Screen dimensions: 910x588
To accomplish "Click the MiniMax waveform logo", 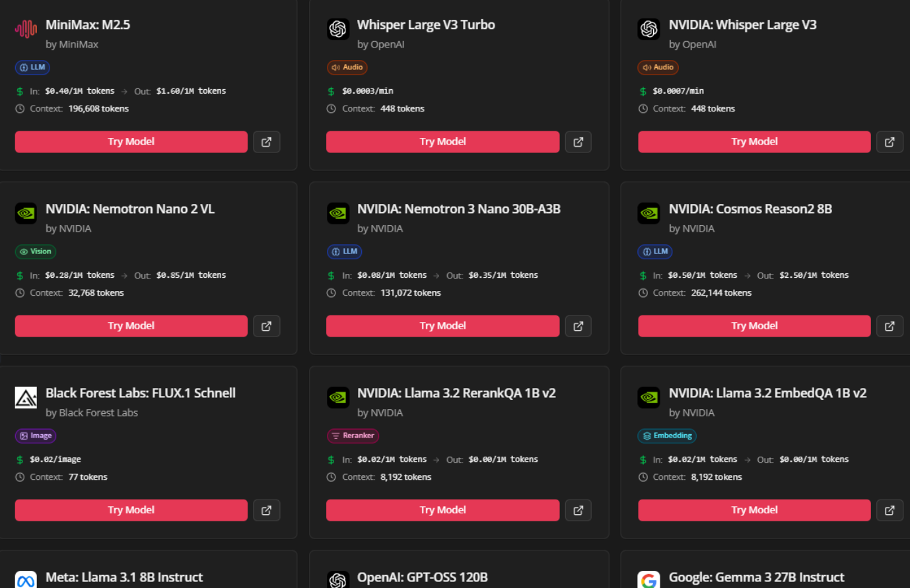I will click(26, 29).
